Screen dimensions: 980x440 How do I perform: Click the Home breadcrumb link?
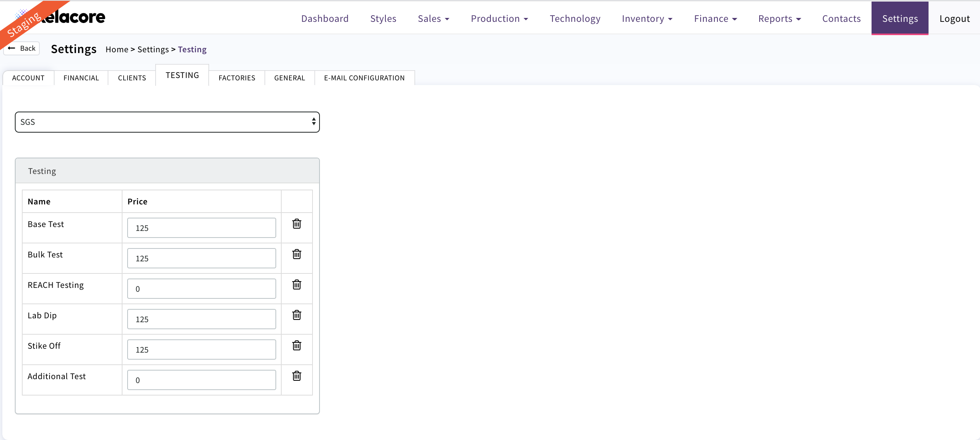pos(117,50)
